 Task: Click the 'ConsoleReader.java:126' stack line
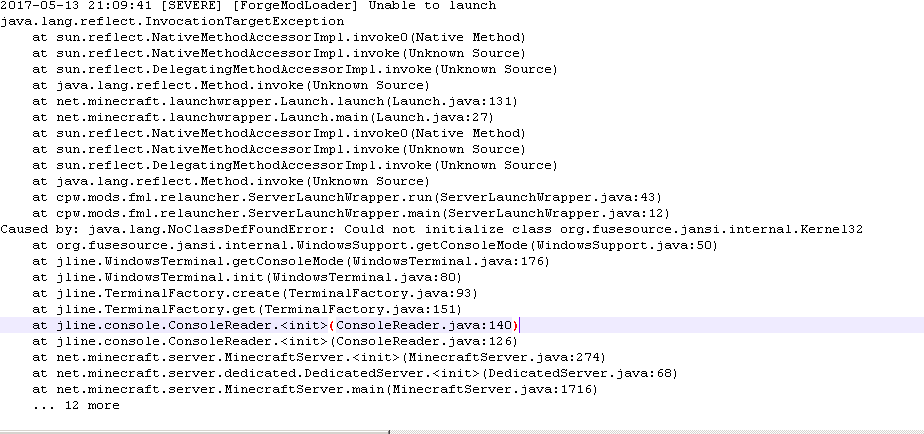point(275,341)
